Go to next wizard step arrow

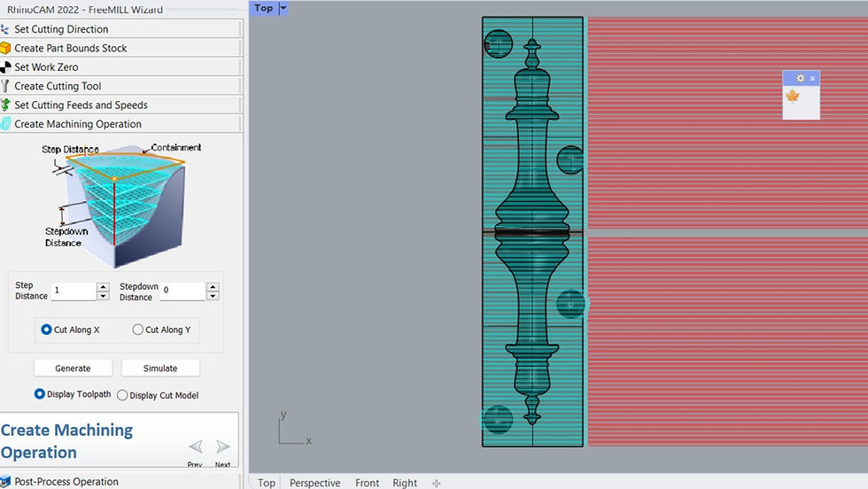(222, 446)
